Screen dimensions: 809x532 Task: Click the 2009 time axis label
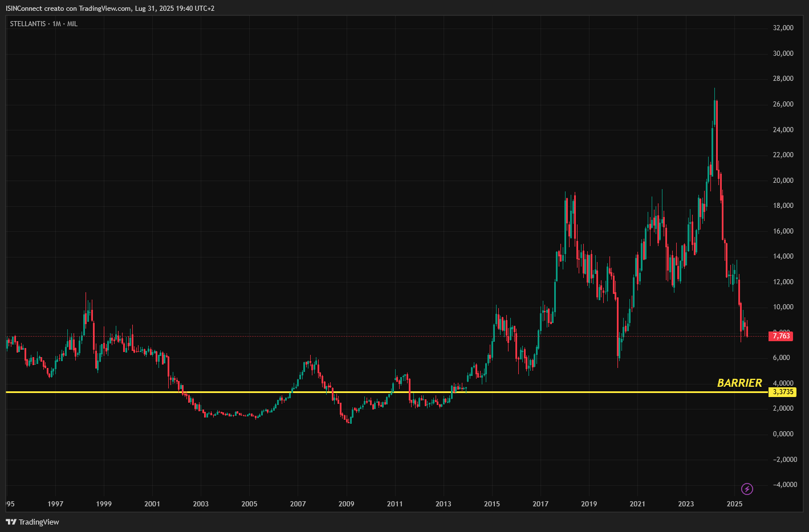(x=346, y=504)
